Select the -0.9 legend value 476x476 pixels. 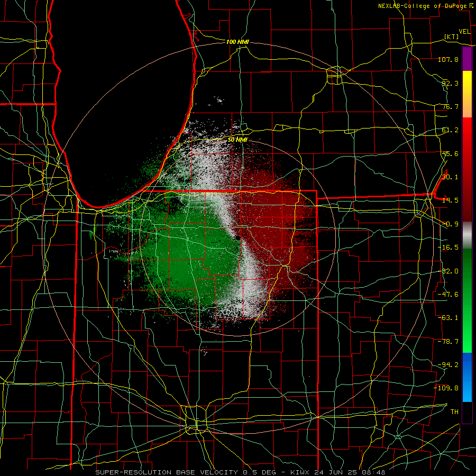[450, 224]
